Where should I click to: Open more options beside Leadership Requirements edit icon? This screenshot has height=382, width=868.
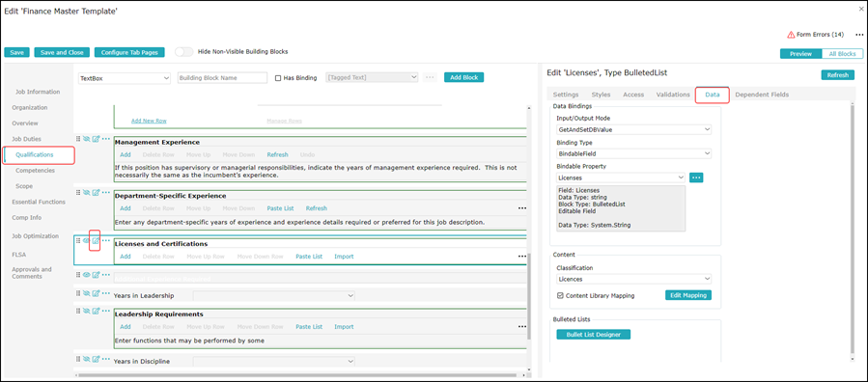(106, 312)
